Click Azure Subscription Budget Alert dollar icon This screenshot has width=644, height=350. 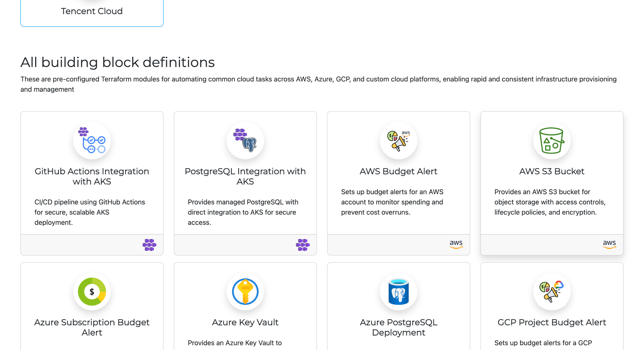coord(92,291)
